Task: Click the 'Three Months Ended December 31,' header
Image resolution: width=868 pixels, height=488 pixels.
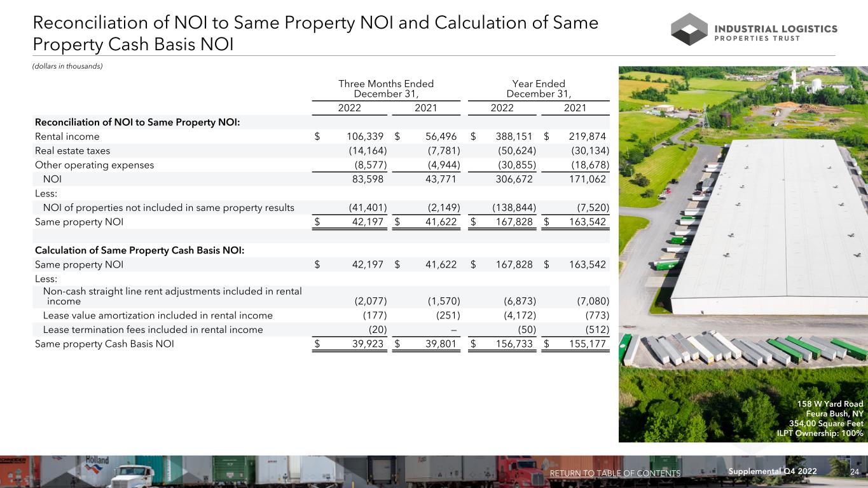Action: pos(386,89)
